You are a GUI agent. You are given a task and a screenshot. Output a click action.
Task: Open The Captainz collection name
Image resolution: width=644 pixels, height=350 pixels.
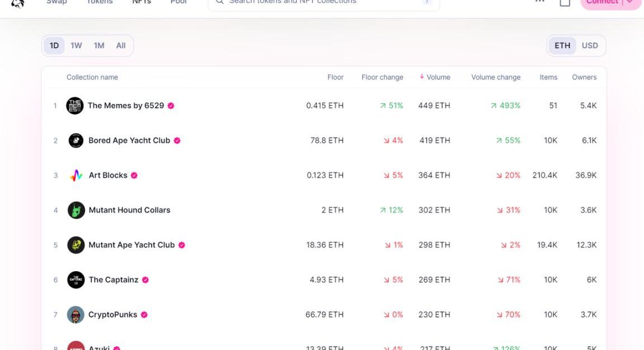pyautogui.click(x=113, y=280)
